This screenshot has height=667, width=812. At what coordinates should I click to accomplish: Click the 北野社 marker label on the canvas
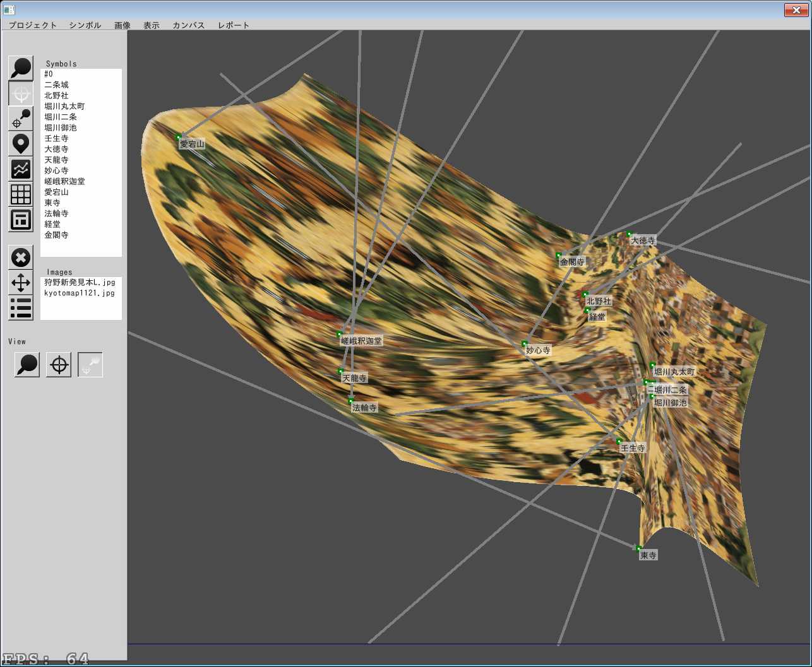(599, 302)
